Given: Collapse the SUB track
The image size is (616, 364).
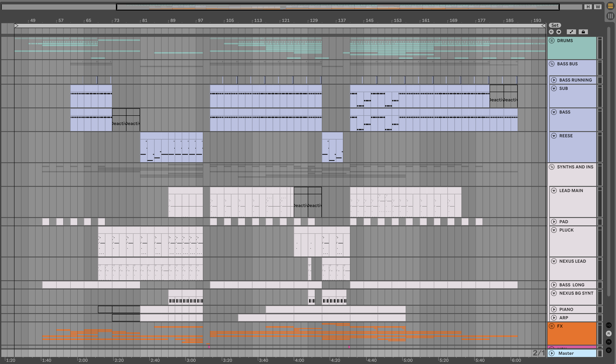Looking at the screenshot, I should click(554, 89).
